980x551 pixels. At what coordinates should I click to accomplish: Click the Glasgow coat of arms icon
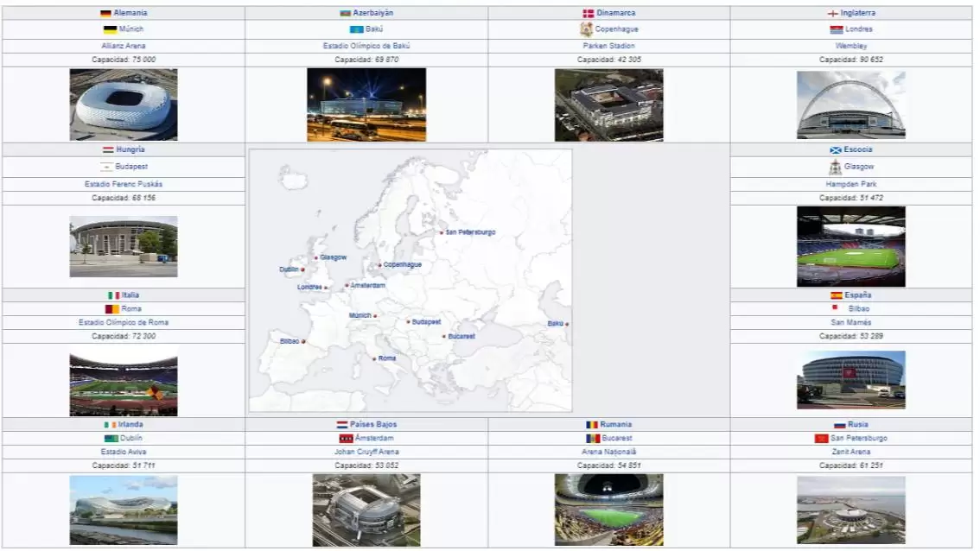point(835,168)
